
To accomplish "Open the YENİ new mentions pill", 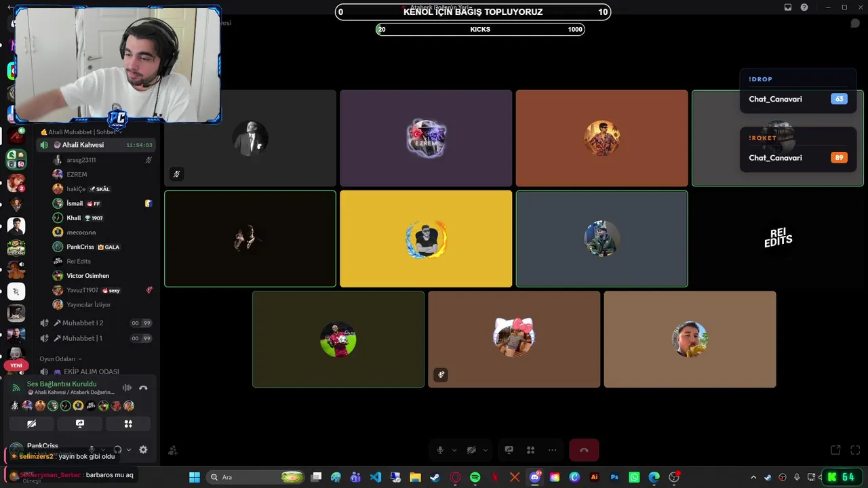I will coord(16,365).
